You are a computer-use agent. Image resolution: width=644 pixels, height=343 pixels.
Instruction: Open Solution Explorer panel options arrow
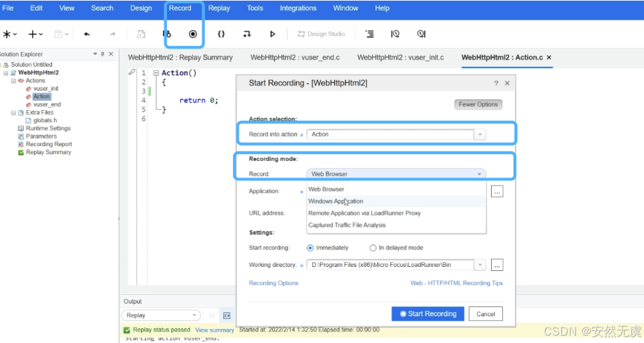click(95, 54)
